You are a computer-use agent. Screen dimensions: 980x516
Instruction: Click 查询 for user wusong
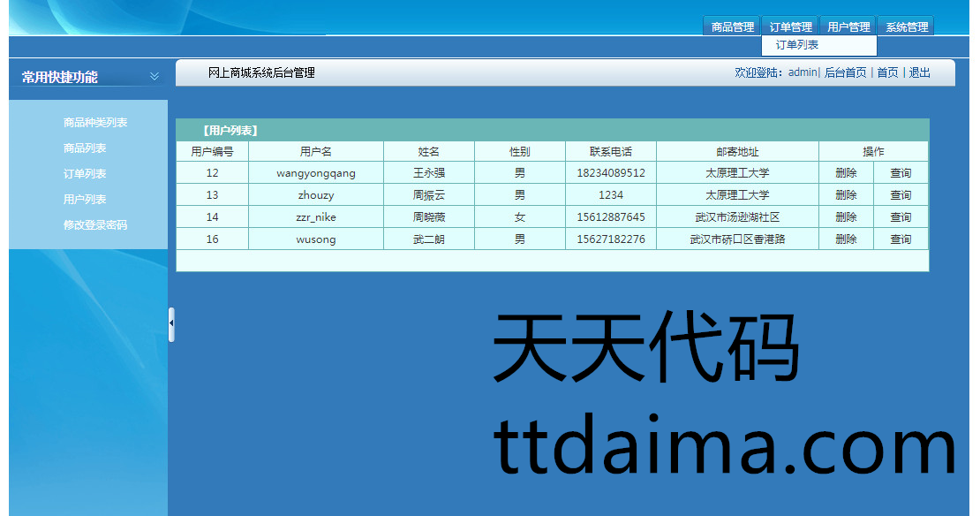(x=901, y=239)
